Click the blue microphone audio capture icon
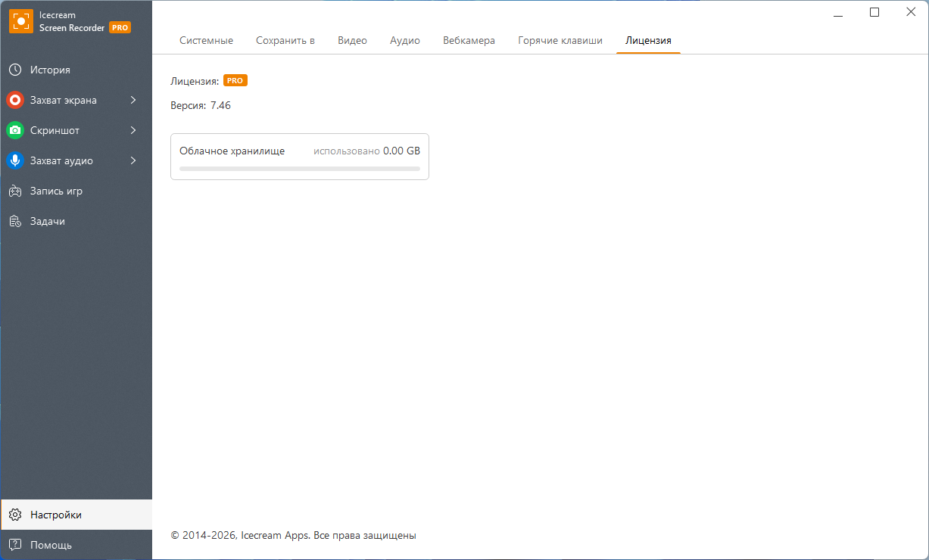The width and height of the screenshot is (929, 560). coord(15,160)
